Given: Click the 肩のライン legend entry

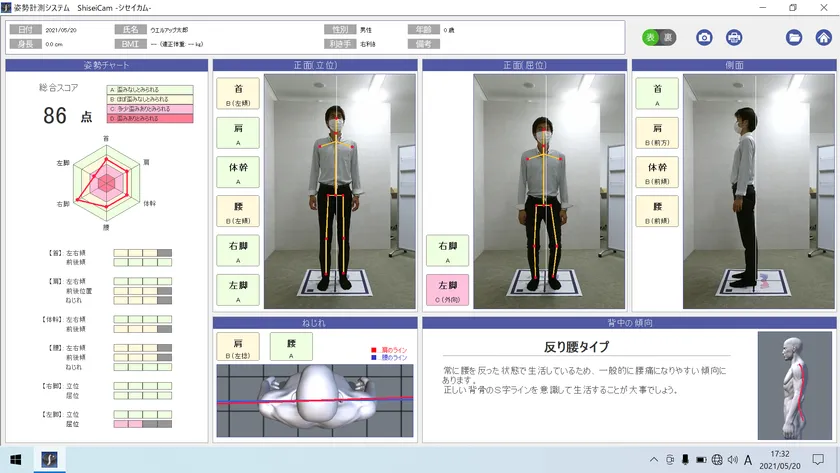Looking at the screenshot, I should point(389,350).
